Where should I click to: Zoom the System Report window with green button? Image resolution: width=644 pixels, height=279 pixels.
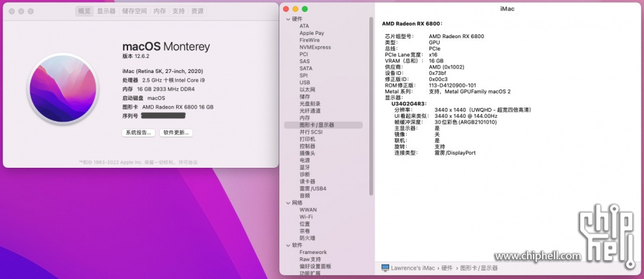coord(305,9)
